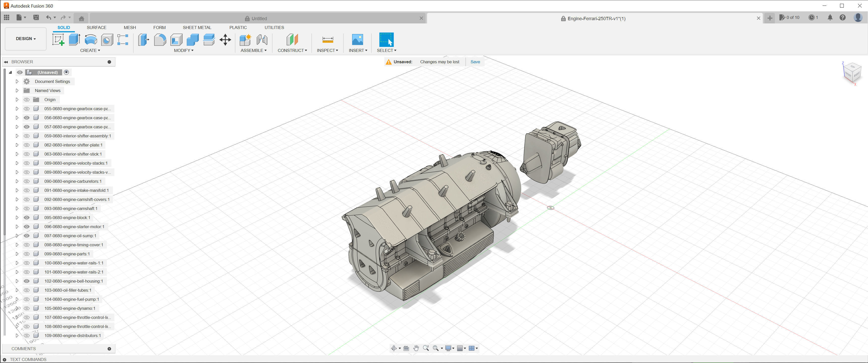Activate the Fillet tool

(160, 40)
